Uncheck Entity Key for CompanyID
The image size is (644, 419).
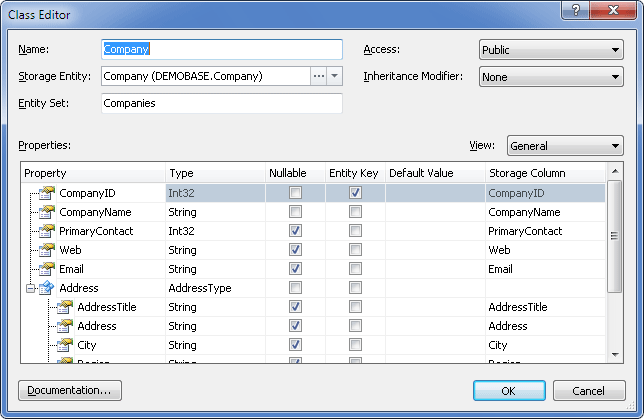(355, 193)
